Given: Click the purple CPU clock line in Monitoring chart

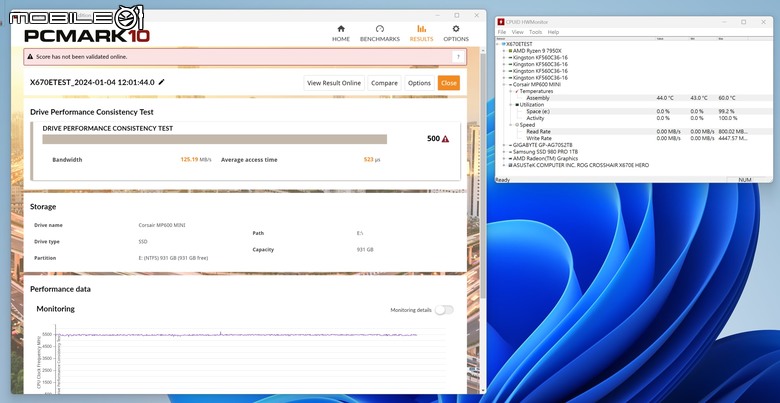Looking at the screenshot, I should pos(239,335).
